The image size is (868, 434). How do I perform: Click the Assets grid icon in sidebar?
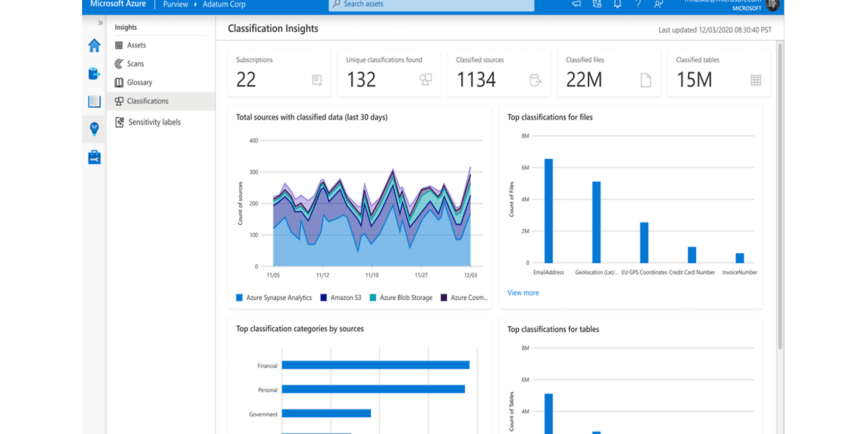click(x=119, y=45)
